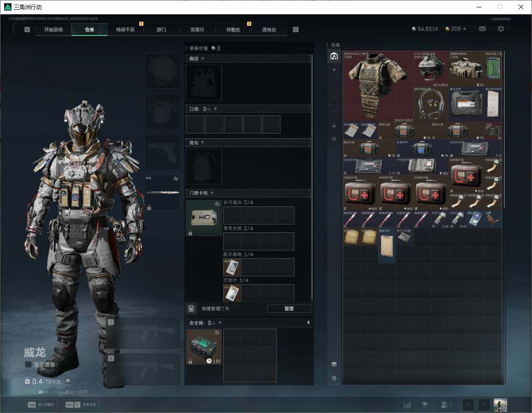
Task: Show help for 门禁卡包 question mark
Action: (212, 193)
